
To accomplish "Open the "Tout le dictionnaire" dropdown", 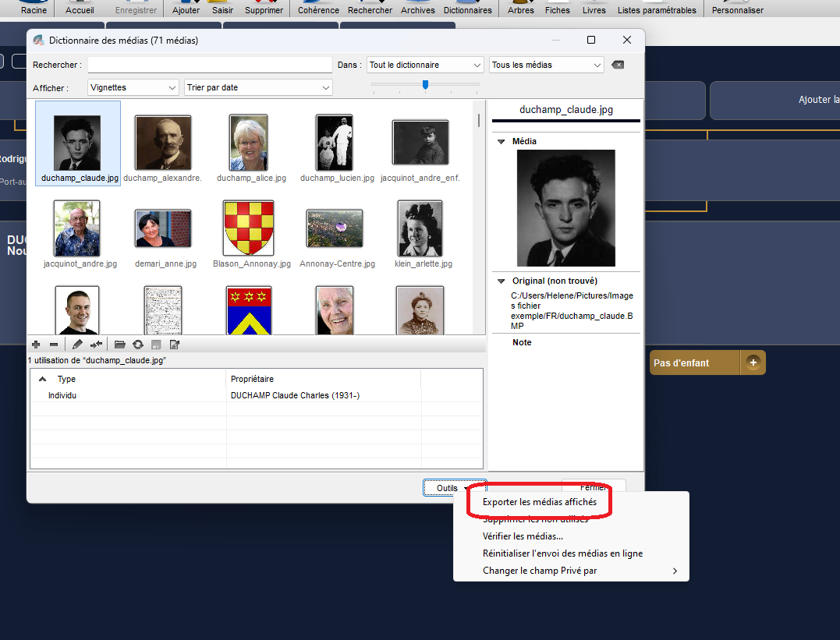I will (x=425, y=65).
